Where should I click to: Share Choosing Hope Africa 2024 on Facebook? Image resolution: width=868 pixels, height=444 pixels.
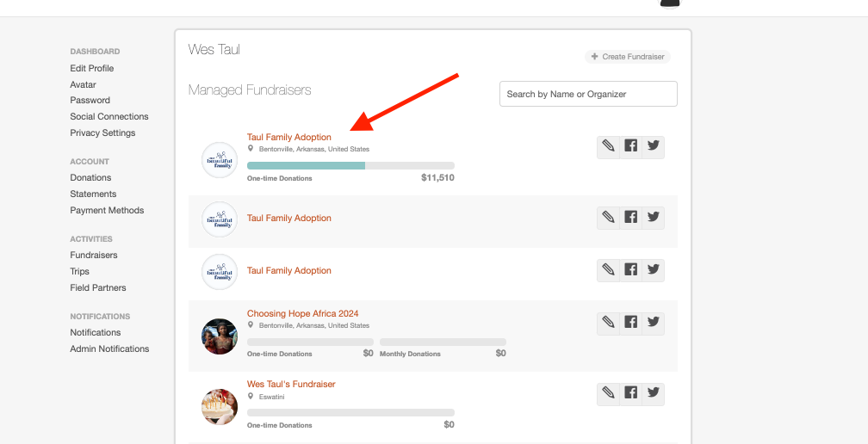click(x=631, y=322)
